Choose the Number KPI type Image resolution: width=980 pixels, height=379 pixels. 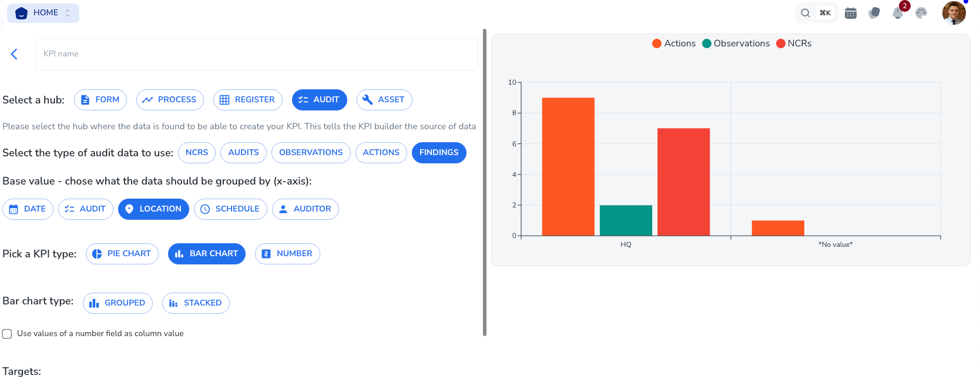287,254
